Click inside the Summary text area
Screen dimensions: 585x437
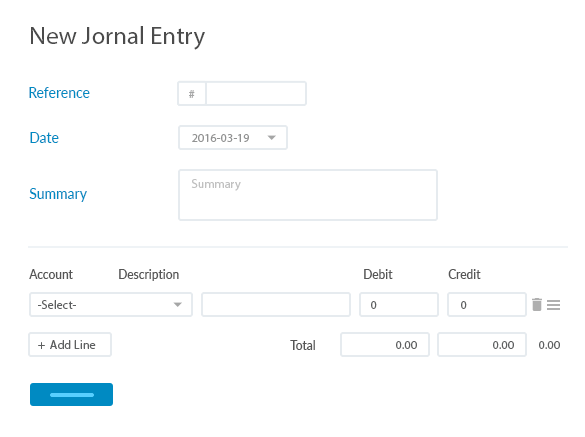pyautogui.click(x=308, y=195)
